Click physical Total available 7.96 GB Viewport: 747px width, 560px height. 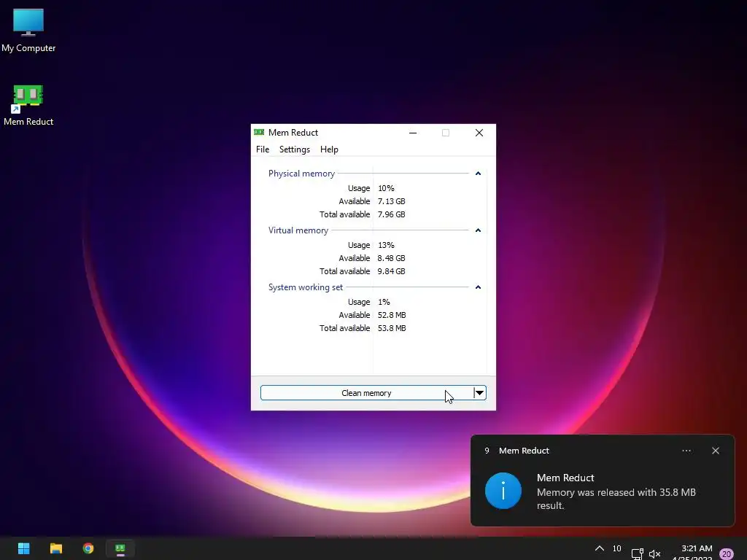click(x=391, y=214)
